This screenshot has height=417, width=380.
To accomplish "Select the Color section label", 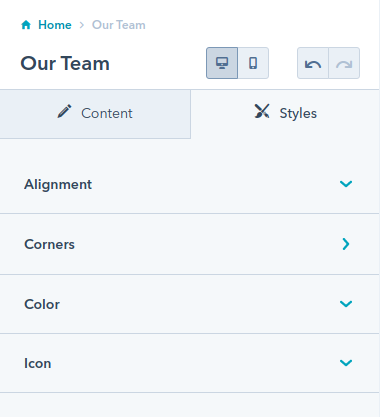I will 42,304.
